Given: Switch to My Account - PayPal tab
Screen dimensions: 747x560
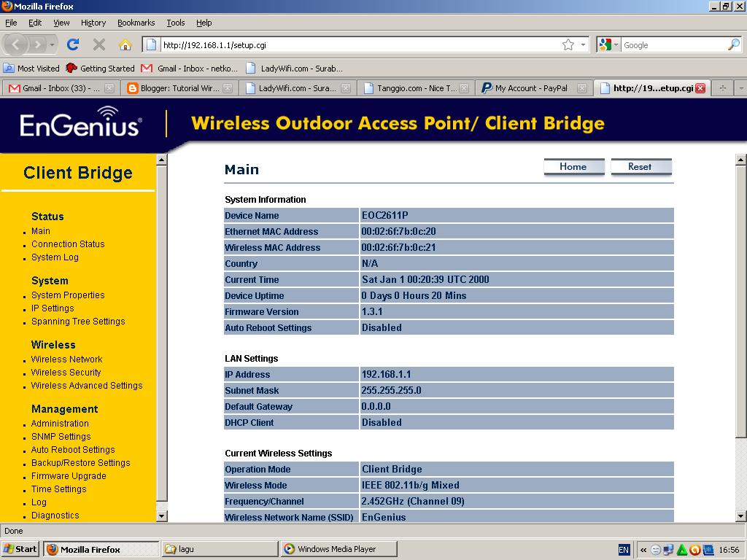Looking at the screenshot, I should [x=533, y=88].
